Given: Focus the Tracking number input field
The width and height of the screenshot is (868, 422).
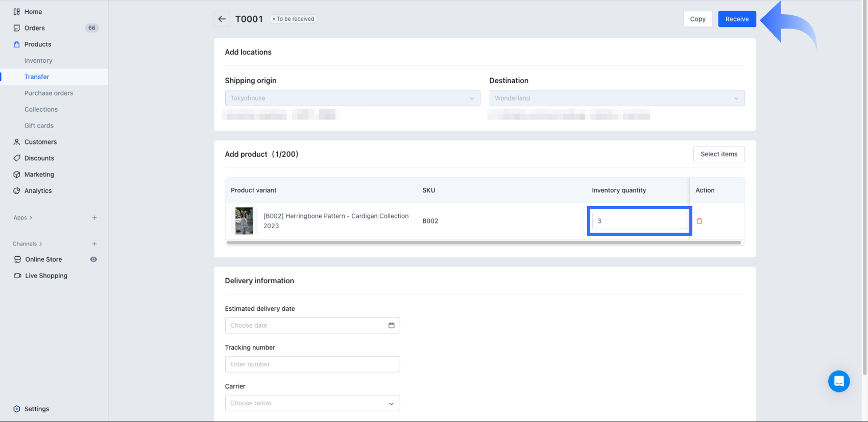Looking at the screenshot, I should (312, 364).
